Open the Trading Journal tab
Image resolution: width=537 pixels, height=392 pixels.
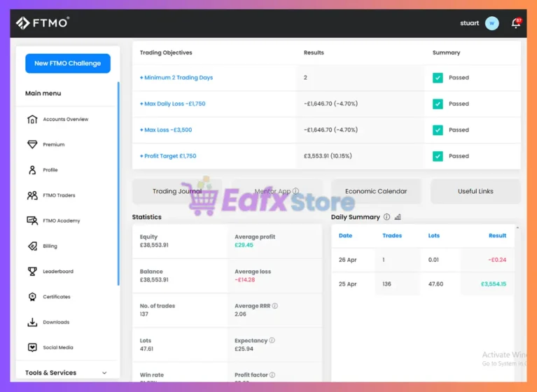coord(177,191)
